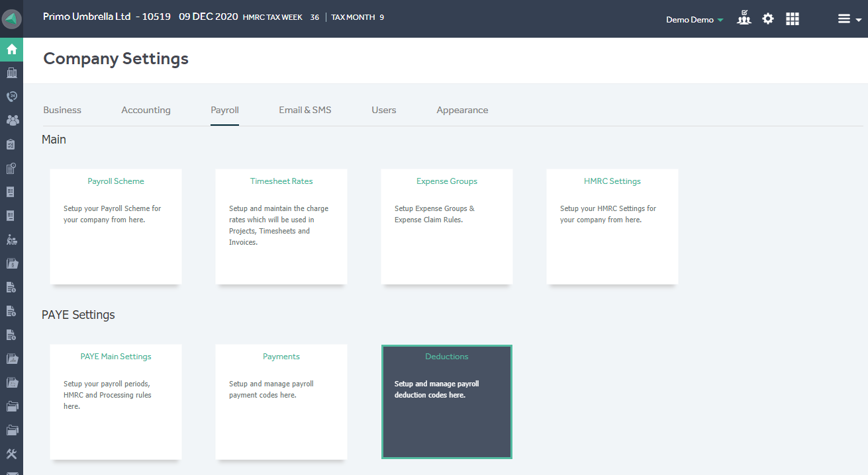Viewport: 868px width, 475px height.
Task: Select the Payroll tab
Action: 224,110
